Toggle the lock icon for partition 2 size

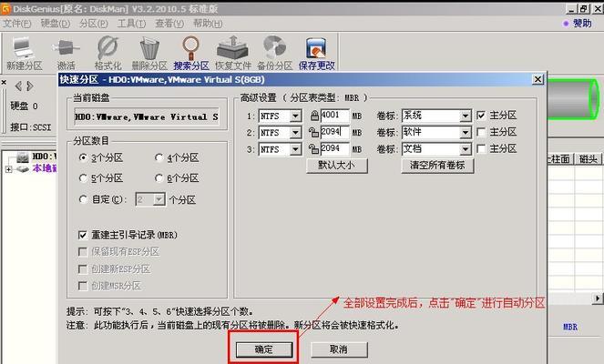tap(313, 132)
